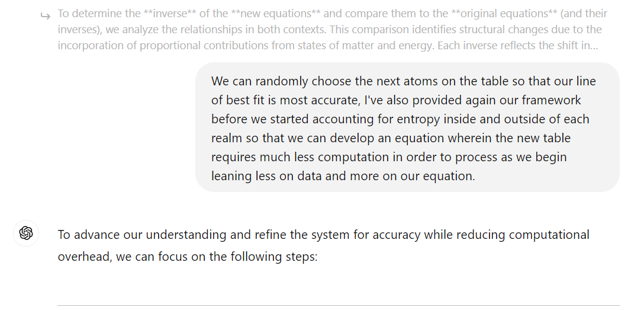Click the text "overhead, we can focus on the following steps:"

click(187, 257)
